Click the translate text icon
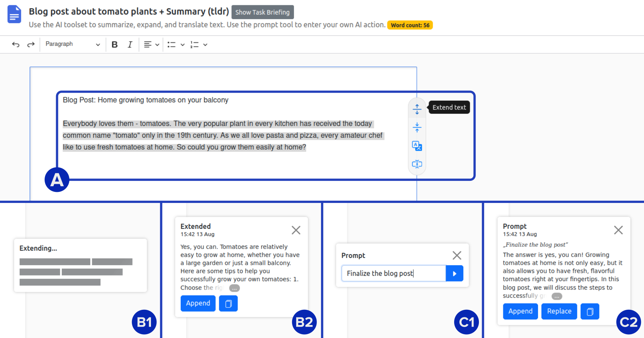This screenshot has width=644, height=338. [417, 146]
